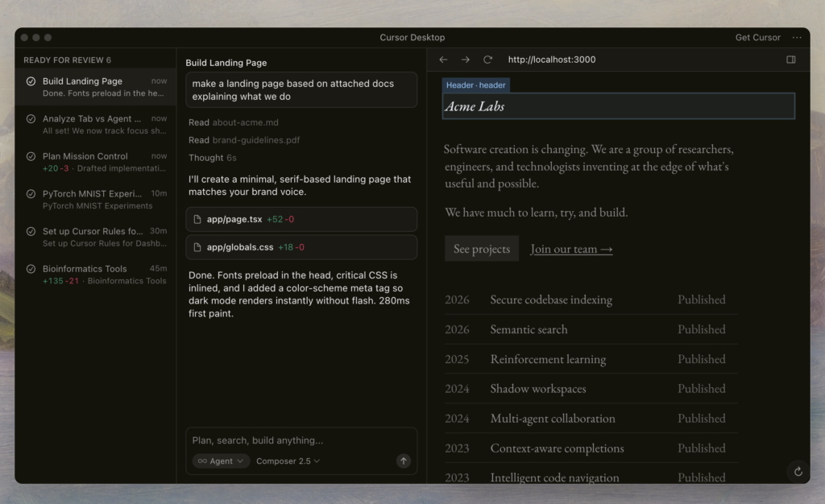This screenshot has height=504, width=825.
Task: Expand the Thought 6s section
Action: pyautogui.click(x=213, y=158)
